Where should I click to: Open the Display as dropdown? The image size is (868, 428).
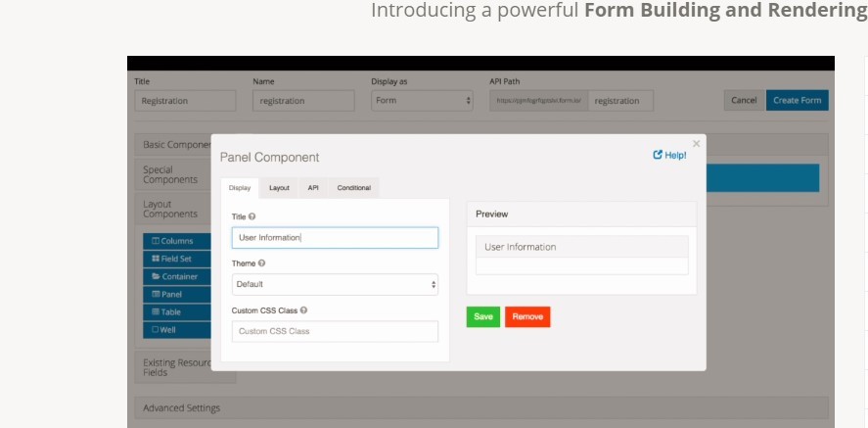pyautogui.click(x=423, y=101)
